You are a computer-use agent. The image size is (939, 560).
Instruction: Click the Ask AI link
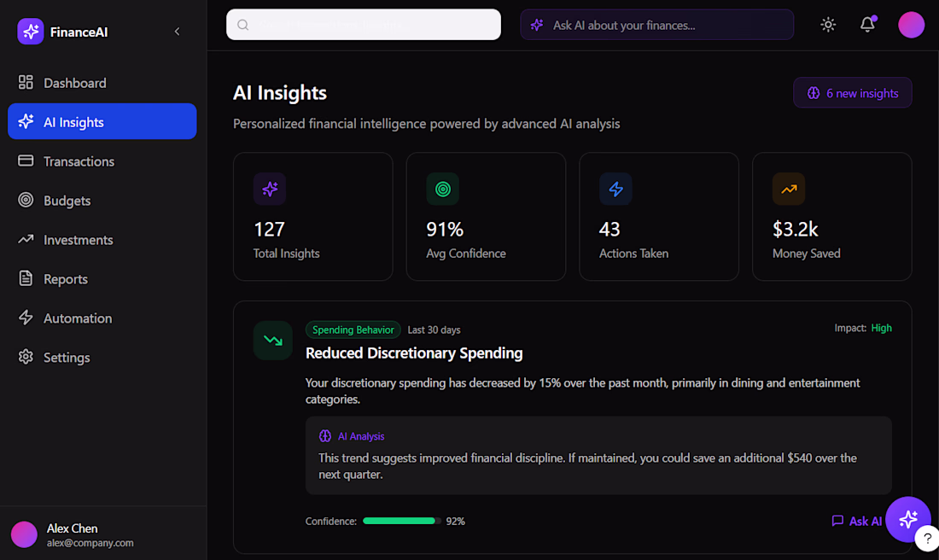856,521
